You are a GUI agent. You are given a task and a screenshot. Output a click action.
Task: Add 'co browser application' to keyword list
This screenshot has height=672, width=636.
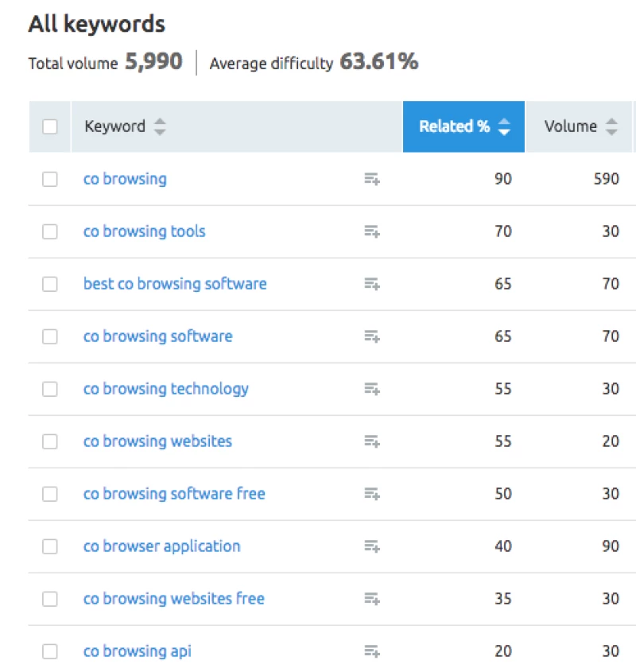tap(371, 546)
